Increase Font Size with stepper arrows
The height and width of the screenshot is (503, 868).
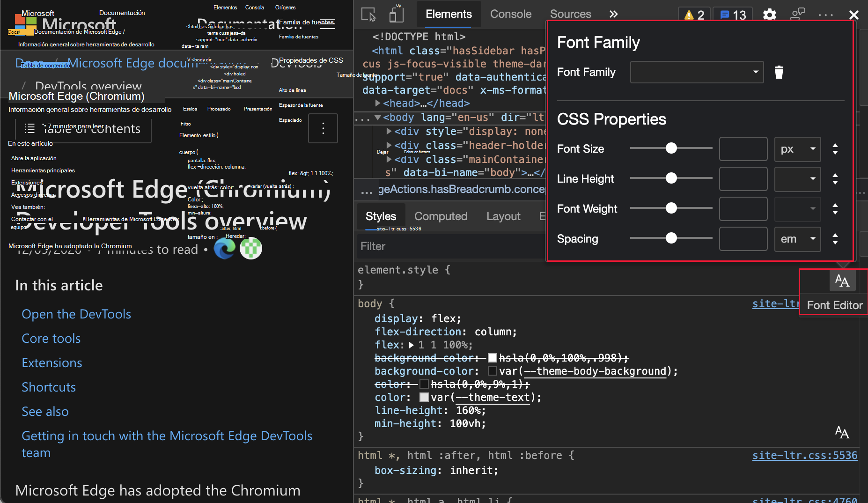pyautogui.click(x=835, y=149)
